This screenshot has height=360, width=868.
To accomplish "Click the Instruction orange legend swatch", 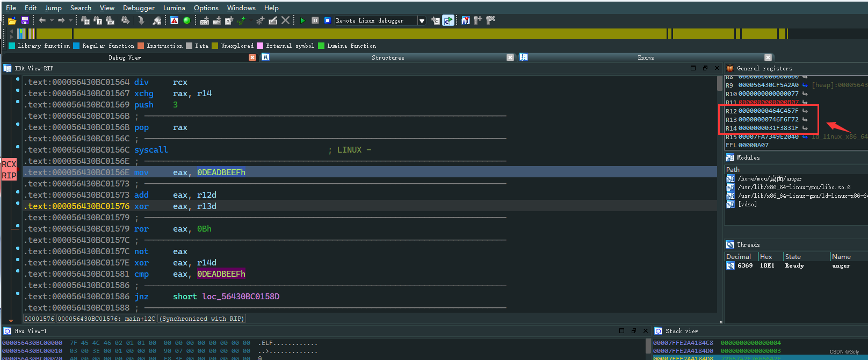I will coord(141,46).
